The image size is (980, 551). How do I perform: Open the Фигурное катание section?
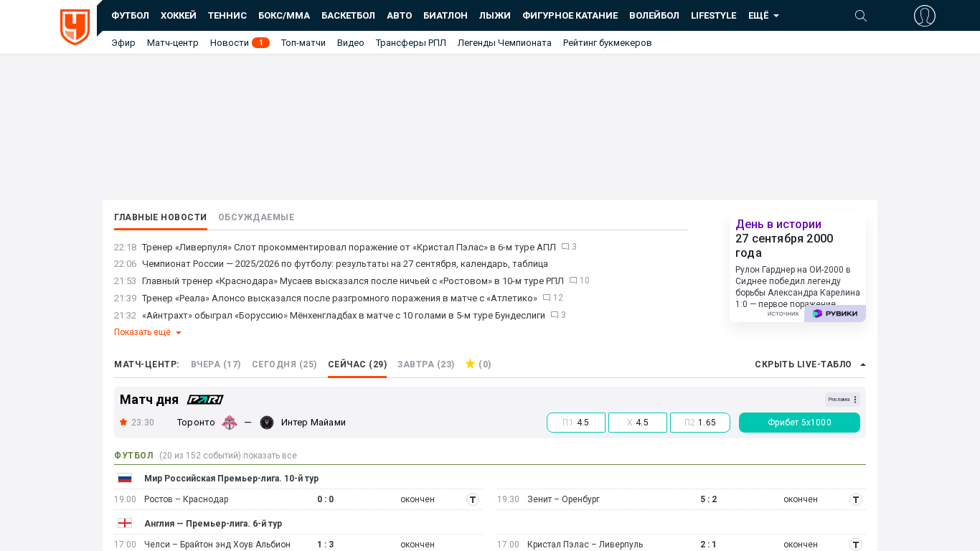[570, 16]
